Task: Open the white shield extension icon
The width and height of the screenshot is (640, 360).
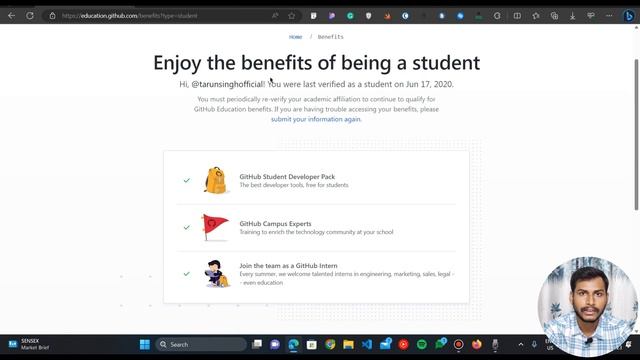Action: [369, 16]
